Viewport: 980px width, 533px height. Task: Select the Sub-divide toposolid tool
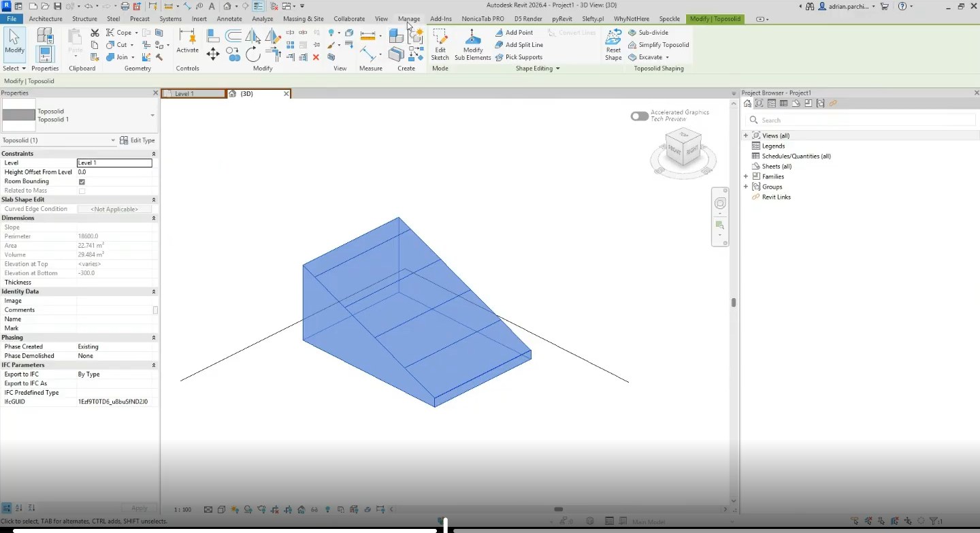tap(648, 33)
